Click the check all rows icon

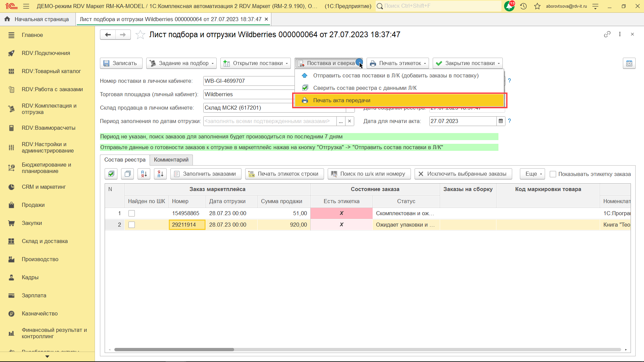coord(111,174)
